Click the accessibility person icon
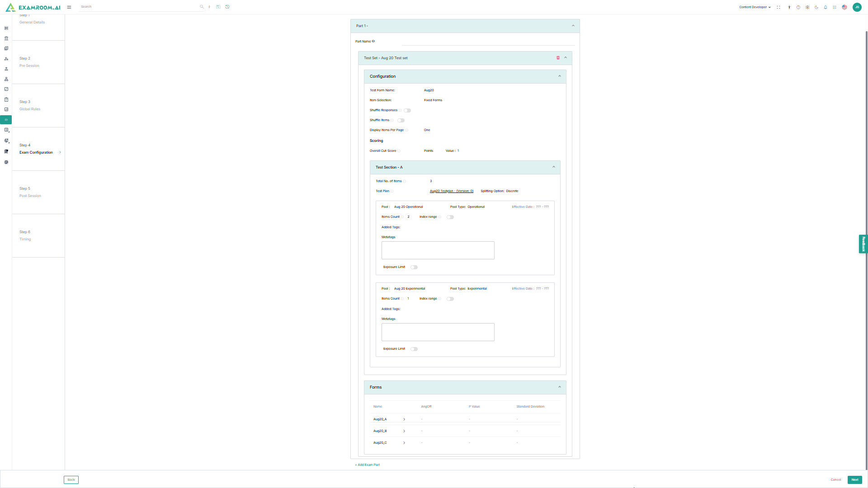This screenshot has height=488, width=868. 789,7
